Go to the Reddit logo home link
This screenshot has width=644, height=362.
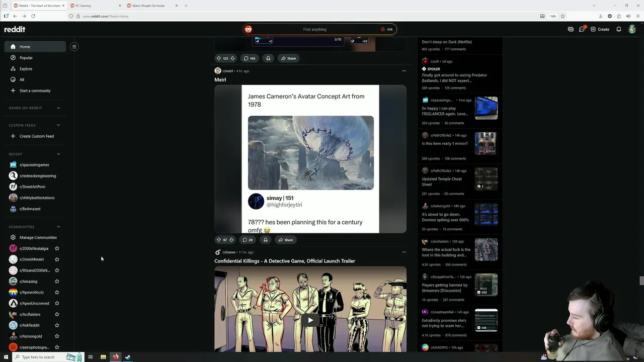15,29
